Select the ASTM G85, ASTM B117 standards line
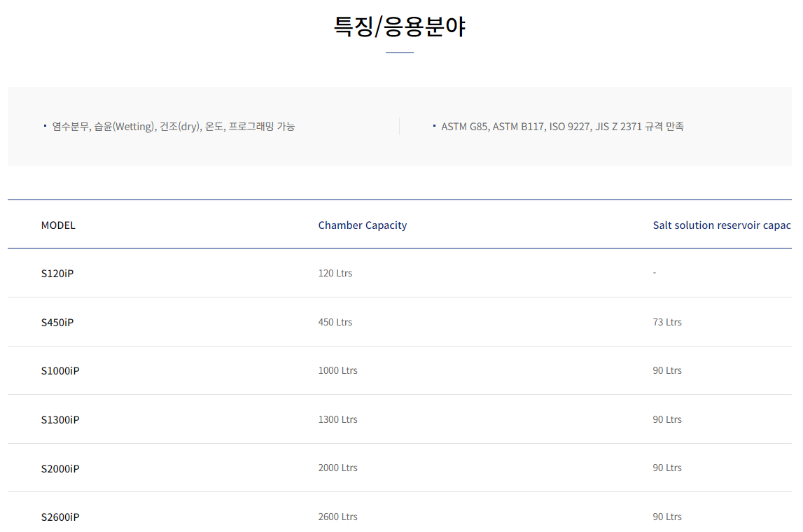The width and height of the screenshot is (803, 532). click(562, 127)
